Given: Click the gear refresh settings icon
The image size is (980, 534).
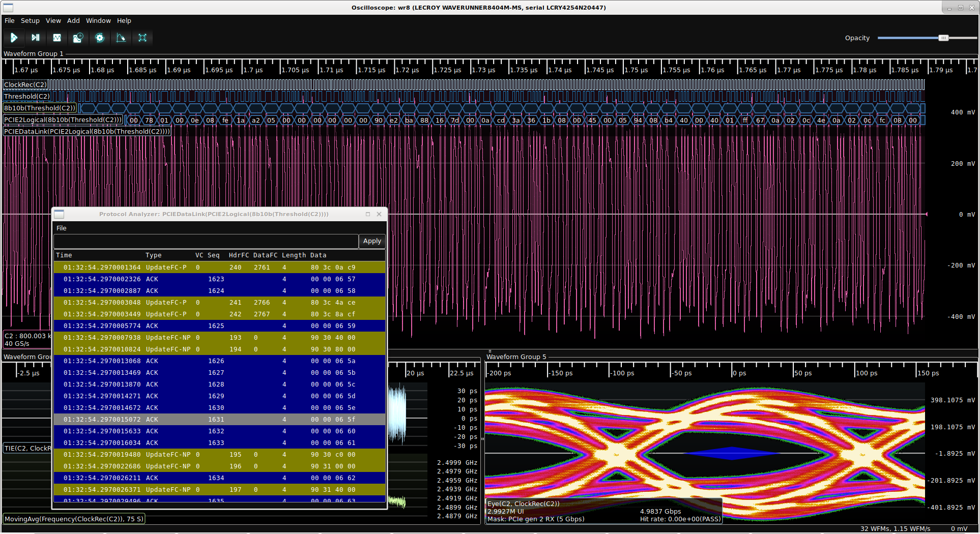Looking at the screenshot, I should (100, 38).
